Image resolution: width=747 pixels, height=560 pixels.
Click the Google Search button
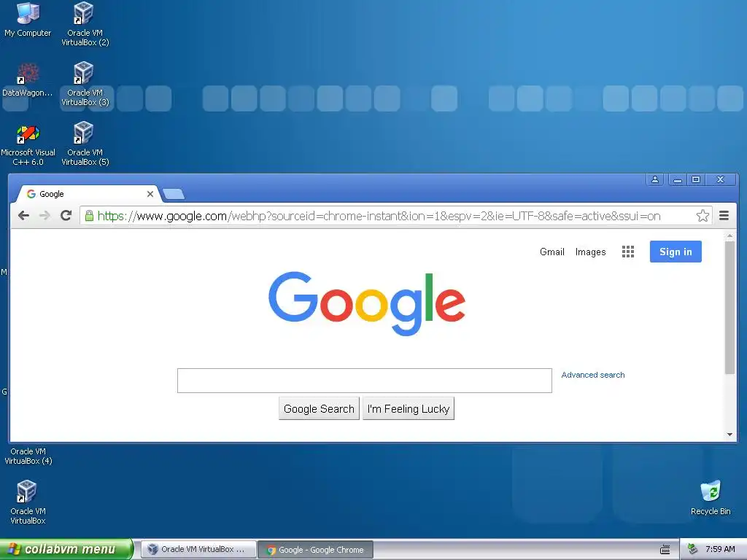point(319,408)
